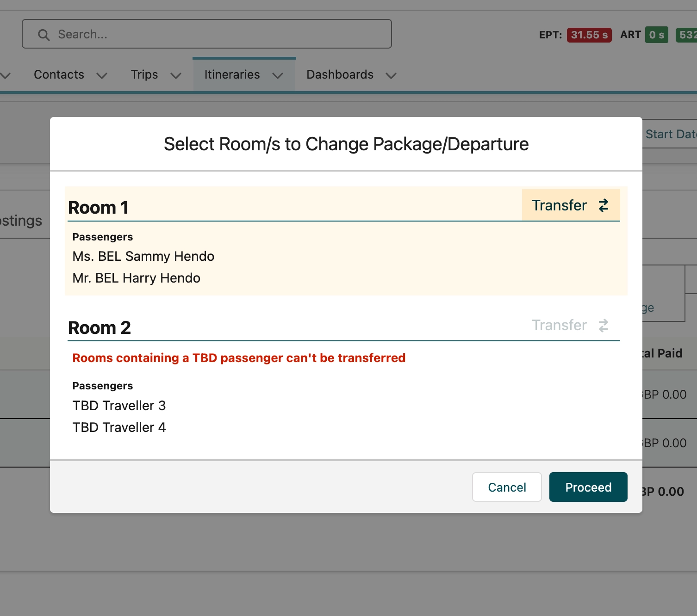Select passenger Ms. BEL Sammy Hendo

click(x=143, y=256)
